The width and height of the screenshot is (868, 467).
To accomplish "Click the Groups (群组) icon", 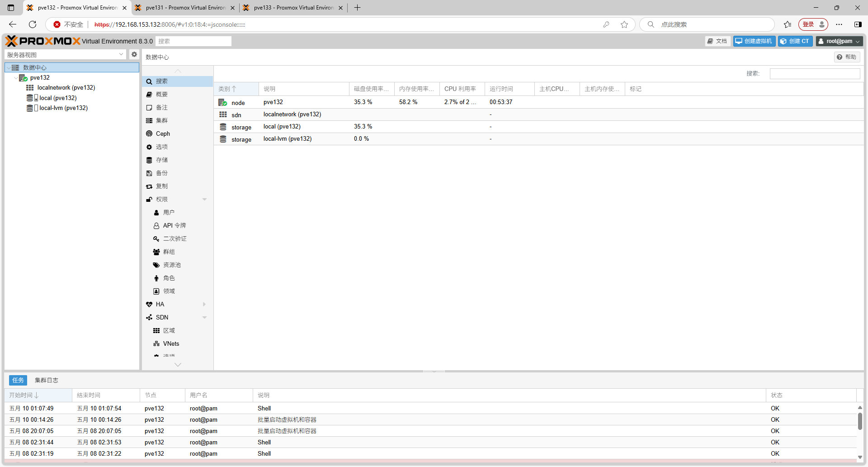I will [156, 252].
